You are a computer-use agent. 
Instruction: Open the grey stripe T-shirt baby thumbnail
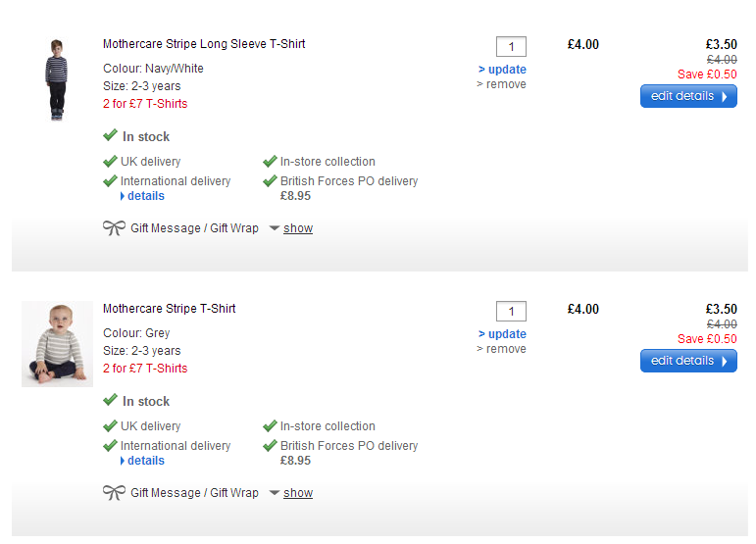[x=57, y=343]
